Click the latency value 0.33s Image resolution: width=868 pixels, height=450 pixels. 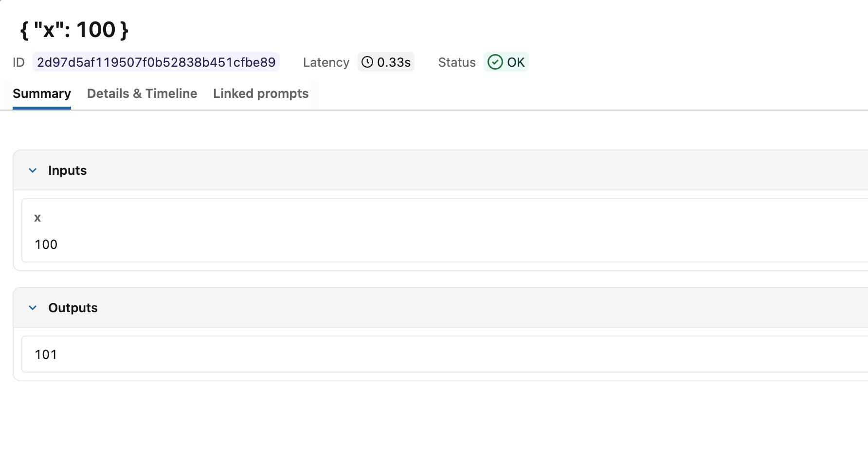point(393,62)
